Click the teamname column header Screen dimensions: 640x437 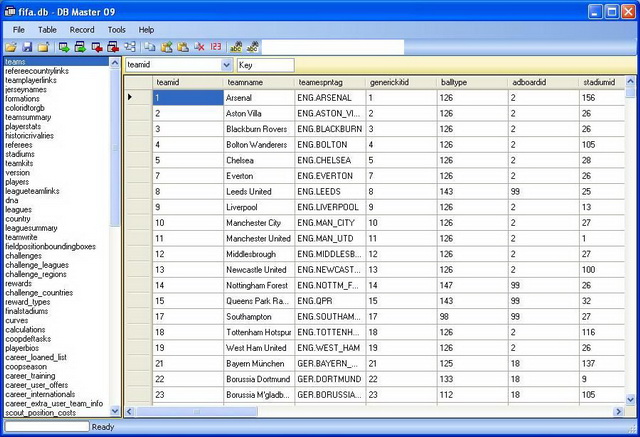[259, 82]
